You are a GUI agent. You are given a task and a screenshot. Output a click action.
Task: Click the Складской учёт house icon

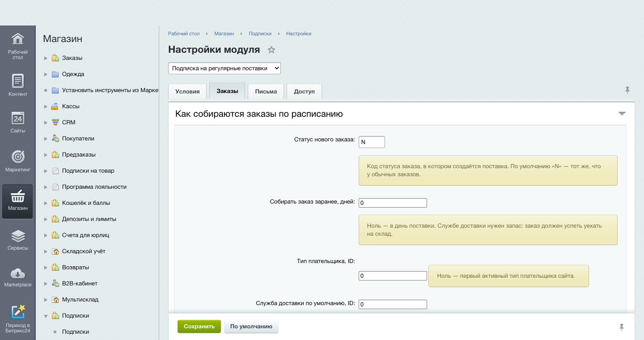tap(55, 251)
